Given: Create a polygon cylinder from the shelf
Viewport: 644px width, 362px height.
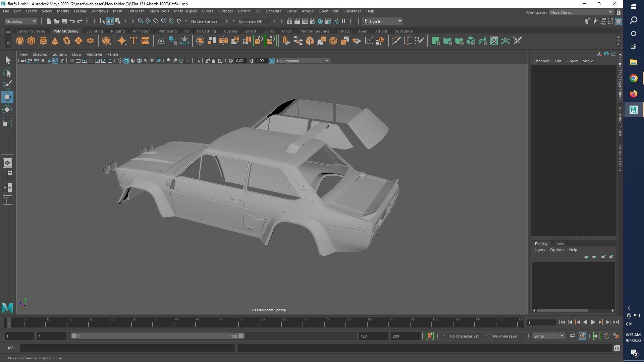Looking at the screenshot, I should [43, 41].
